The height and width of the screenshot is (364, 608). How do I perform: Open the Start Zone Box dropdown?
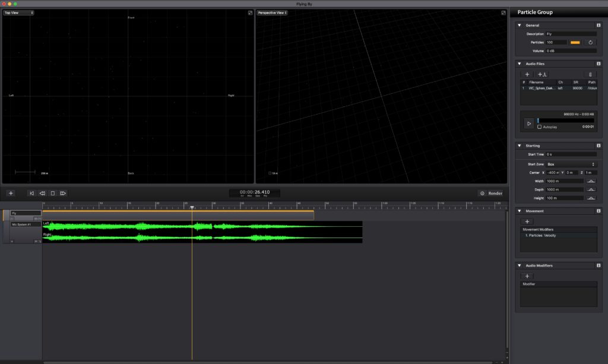tap(571, 164)
